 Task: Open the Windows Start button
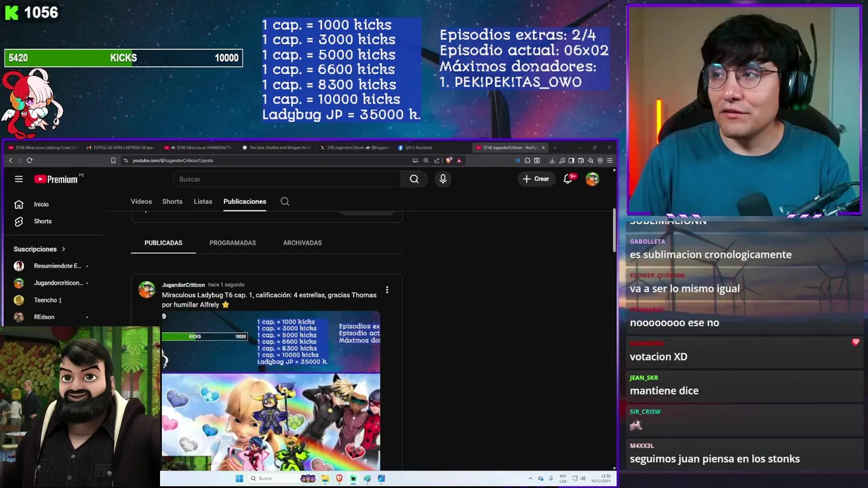click(x=239, y=479)
